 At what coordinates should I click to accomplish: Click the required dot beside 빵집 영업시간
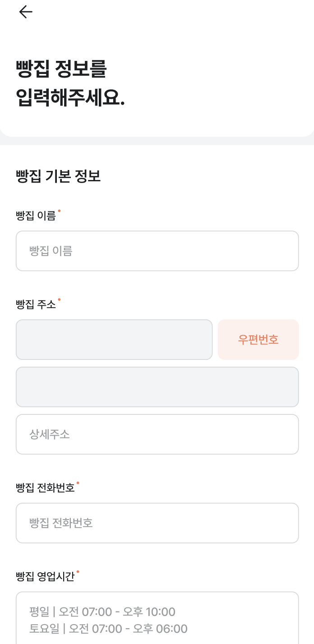[x=78, y=571]
